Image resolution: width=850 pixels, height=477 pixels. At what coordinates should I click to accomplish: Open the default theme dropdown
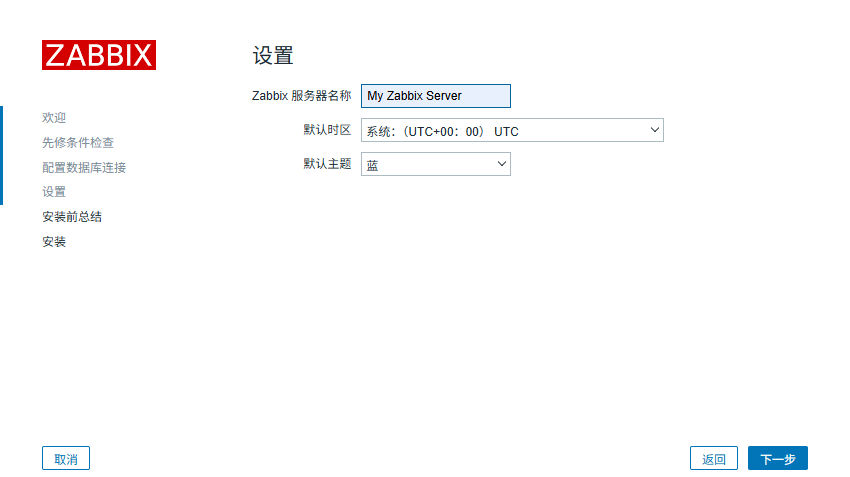click(x=436, y=164)
